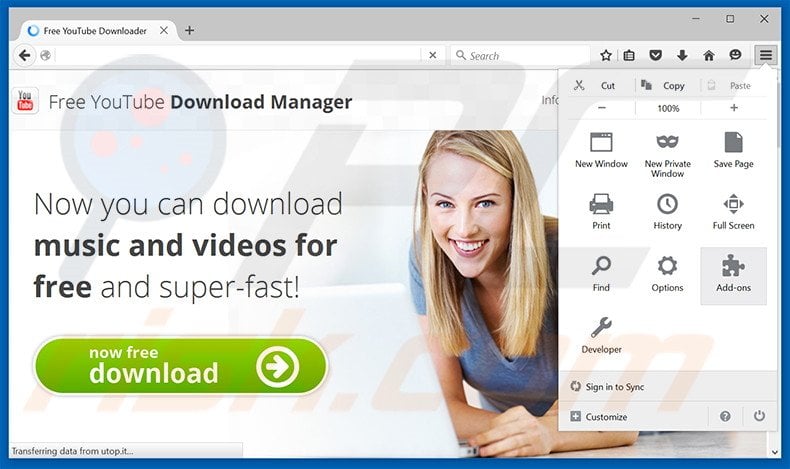Show bookmarks list icon
The image size is (790, 469).
(x=629, y=55)
